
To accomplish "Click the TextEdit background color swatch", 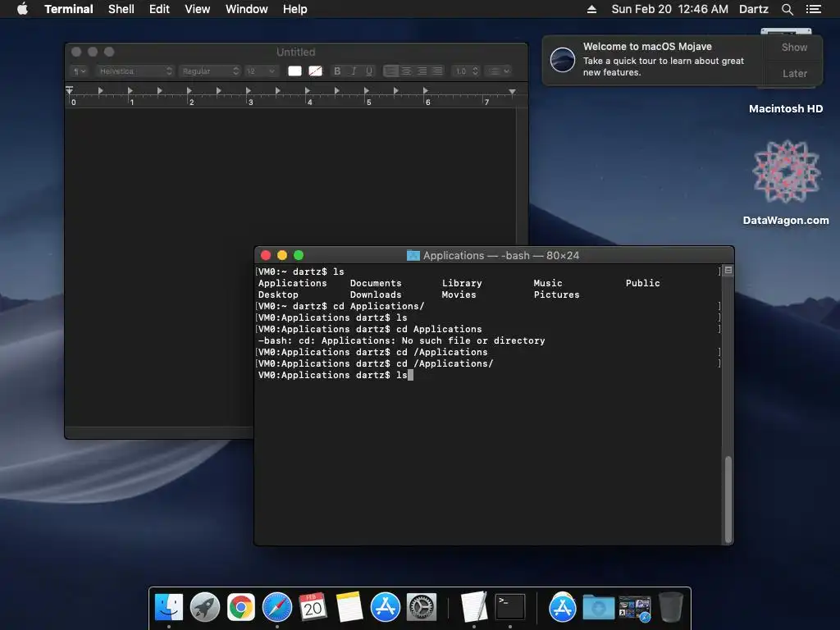I will [x=316, y=71].
